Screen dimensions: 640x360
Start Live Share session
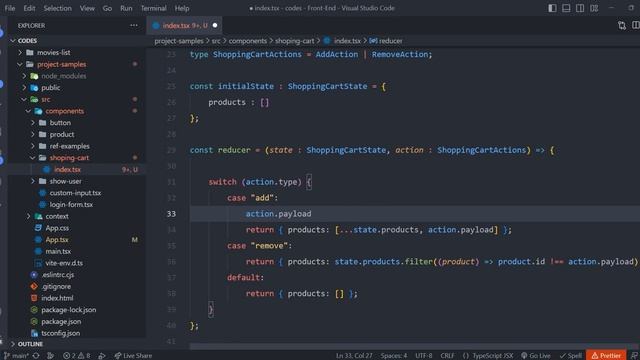click(x=133, y=356)
